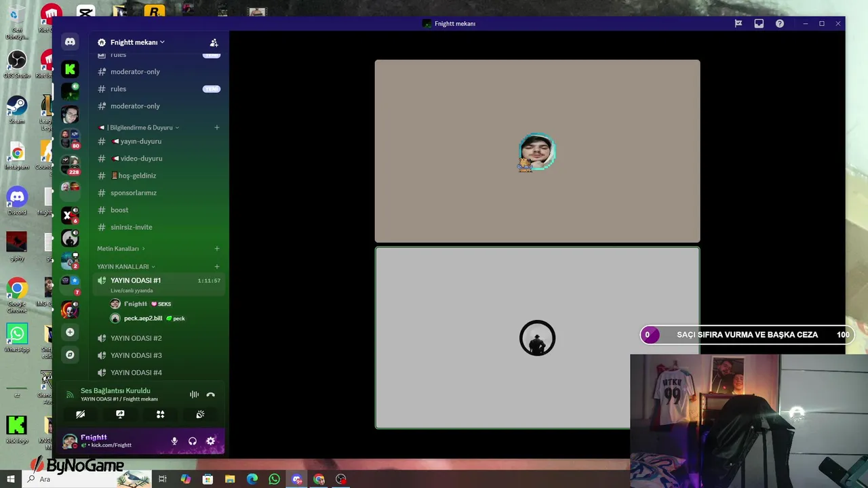The image size is (868, 488).
Task: Join YAYIN ODASI #4 voice channel
Action: tap(159, 373)
